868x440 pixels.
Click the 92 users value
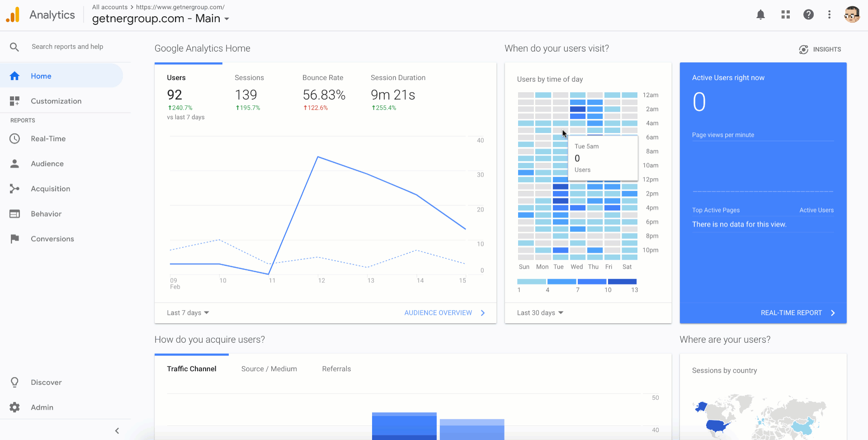(175, 95)
